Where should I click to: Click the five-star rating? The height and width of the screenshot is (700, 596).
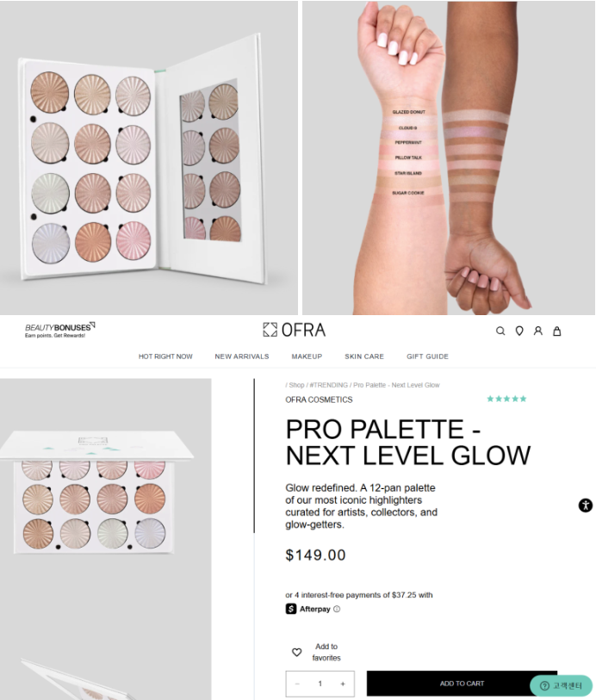(506, 399)
